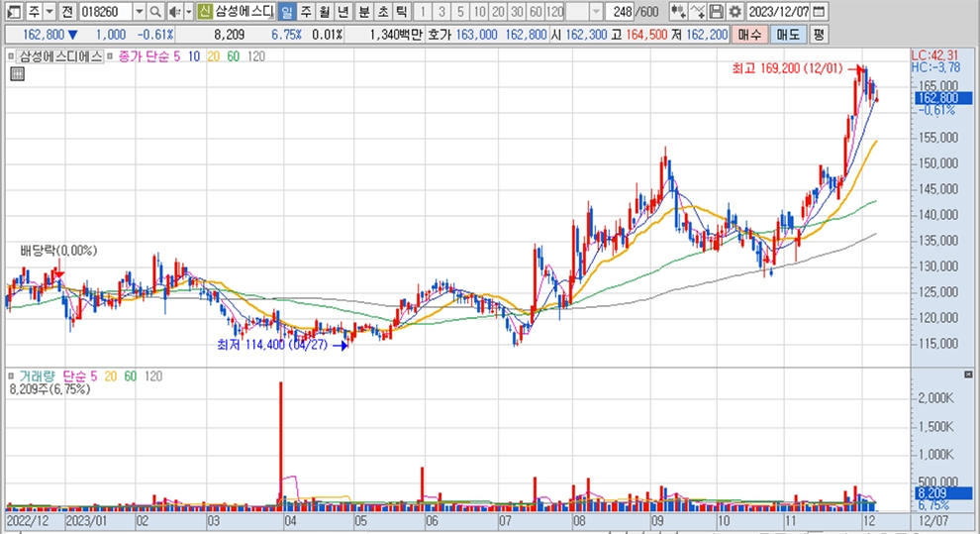Screen dimensions: 980x534
Task: Choose the 10 interval button
Action: tap(479, 11)
